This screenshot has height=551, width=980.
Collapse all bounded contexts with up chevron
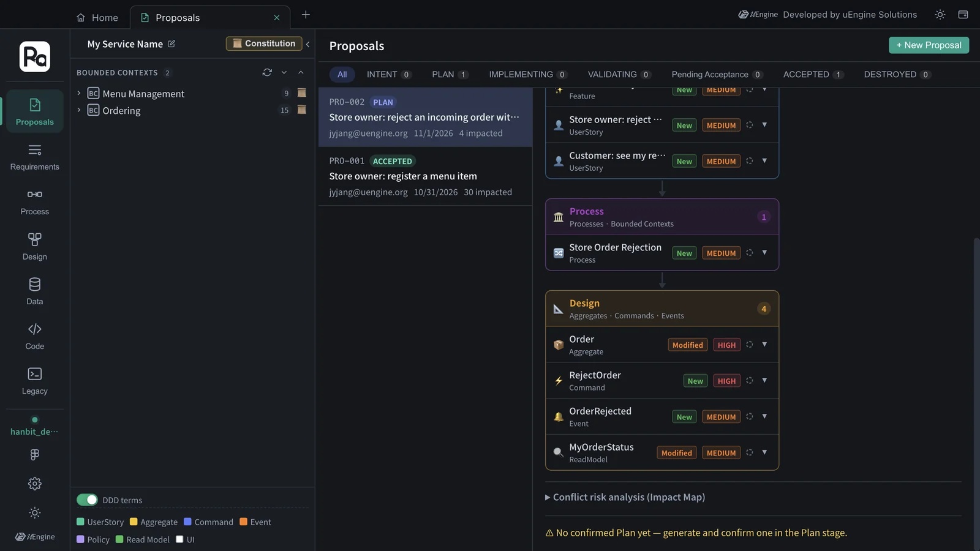point(301,72)
